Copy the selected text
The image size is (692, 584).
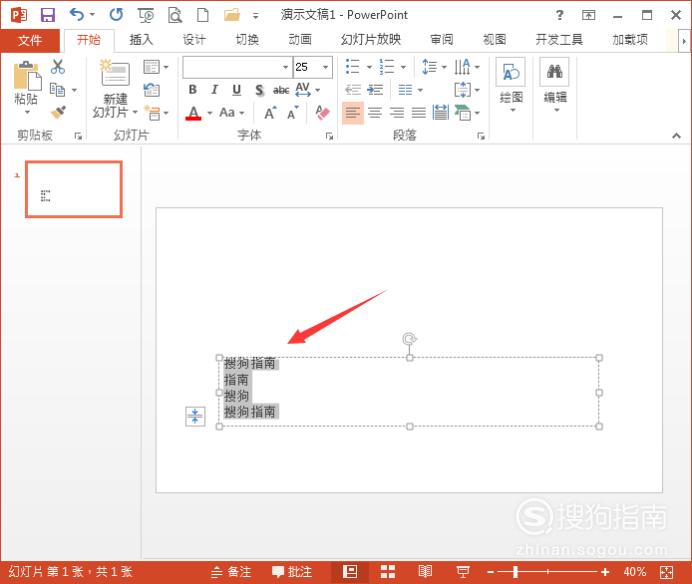point(57,90)
